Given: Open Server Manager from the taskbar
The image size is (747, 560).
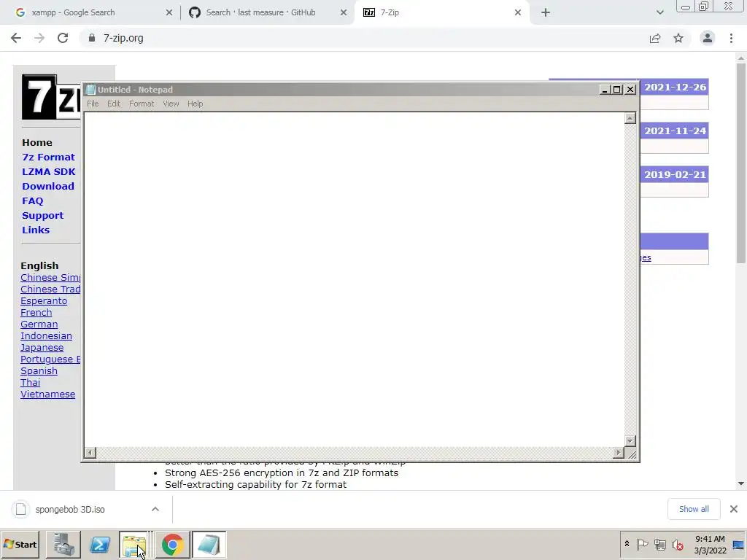Looking at the screenshot, I should coord(63,544).
